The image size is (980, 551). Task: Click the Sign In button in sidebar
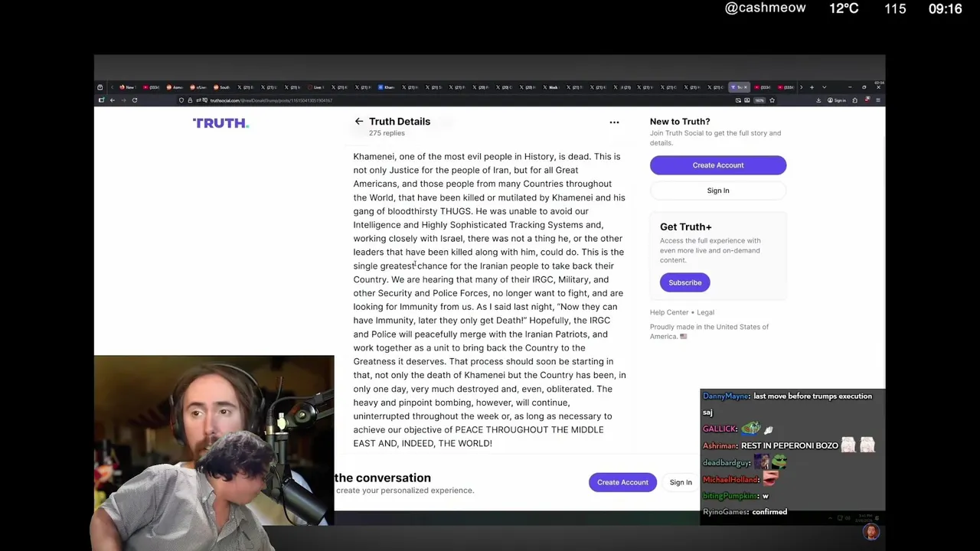point(718,191)
